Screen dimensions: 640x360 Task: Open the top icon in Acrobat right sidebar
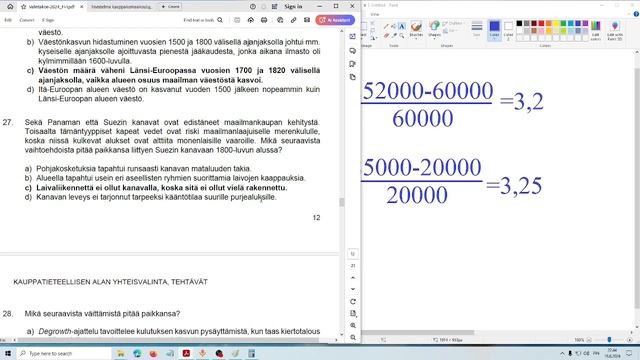(353, 37)
